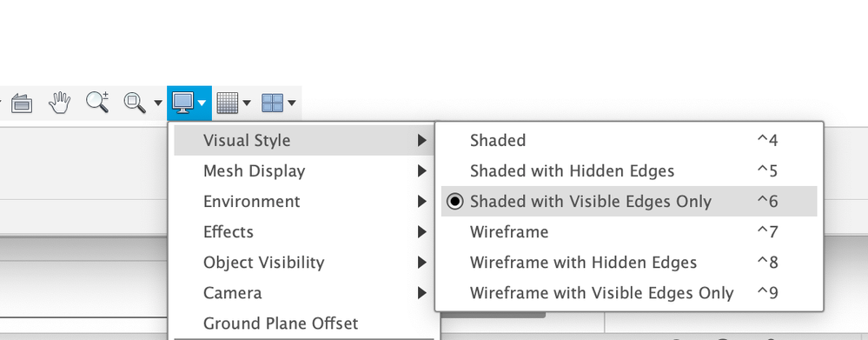868x340 pixels.
Task: Click the Viewports layout icon
Action: click(272, 103)
